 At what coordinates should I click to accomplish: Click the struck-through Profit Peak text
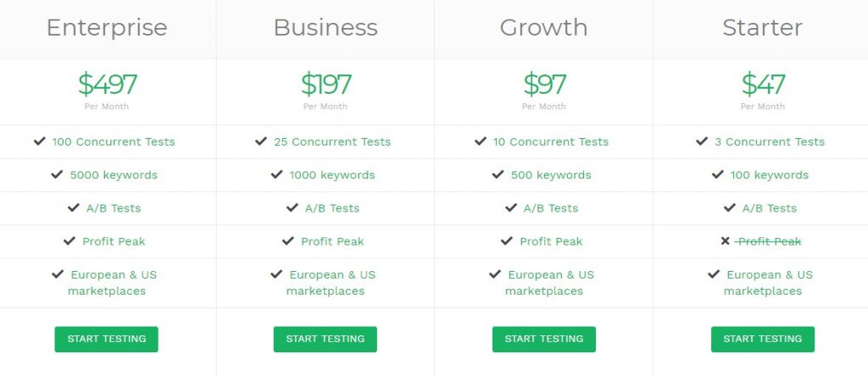pyautogui.click(x=768, y=241)
